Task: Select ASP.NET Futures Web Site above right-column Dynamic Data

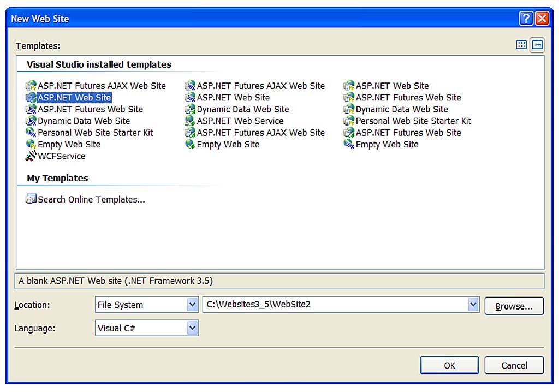Action: pos(408,97)
